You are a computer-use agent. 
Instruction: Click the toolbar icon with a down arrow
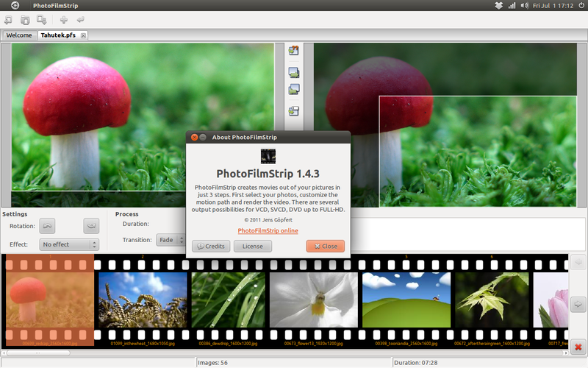pos(41,20)
